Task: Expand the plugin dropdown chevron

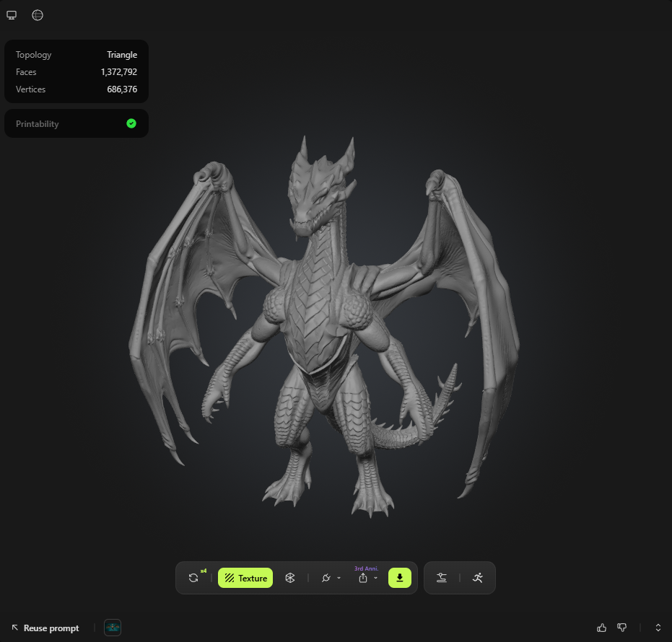Action: (x=339, y=578)
